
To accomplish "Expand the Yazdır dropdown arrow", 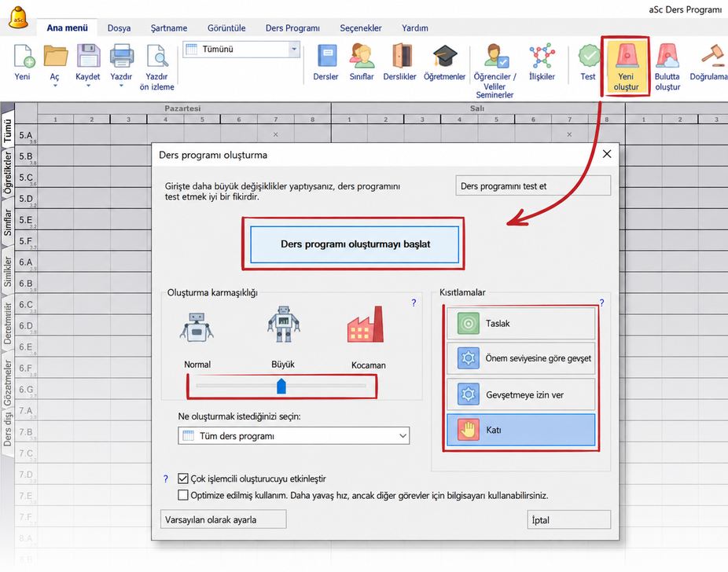I will pos(121,86).
